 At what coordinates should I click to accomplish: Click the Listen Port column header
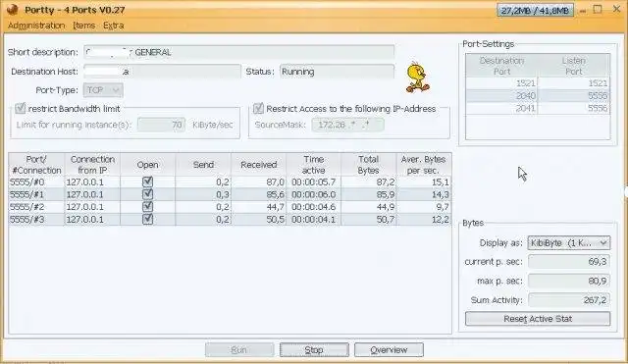(573, 66)
